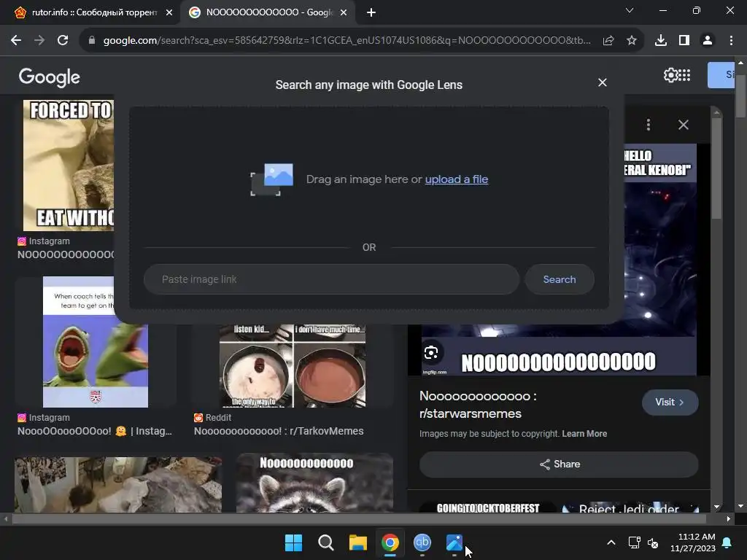
Task: Go back with browser back arrow
Action: (16, 41)
